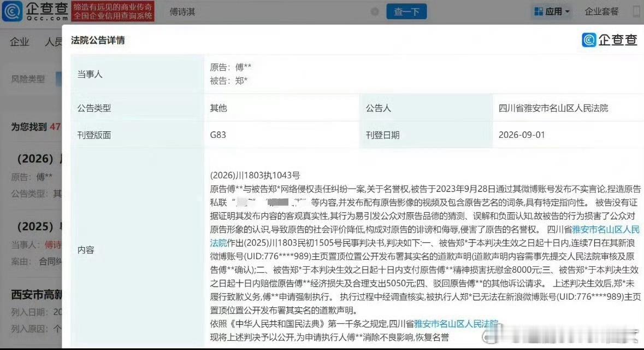Click the 刊登日期 field label
The width and height of the screenshot is (644, 350).
click(x=382, y=135)
